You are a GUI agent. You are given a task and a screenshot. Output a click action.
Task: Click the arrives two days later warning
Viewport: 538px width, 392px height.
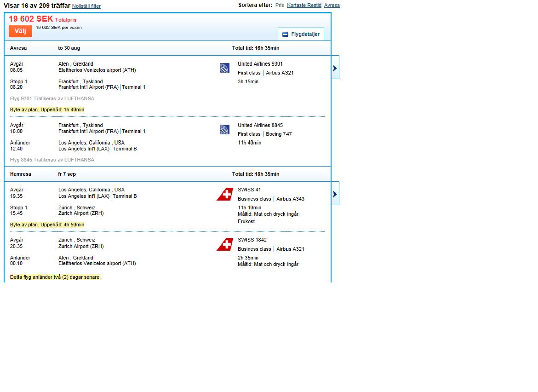(x=55, y=277)
